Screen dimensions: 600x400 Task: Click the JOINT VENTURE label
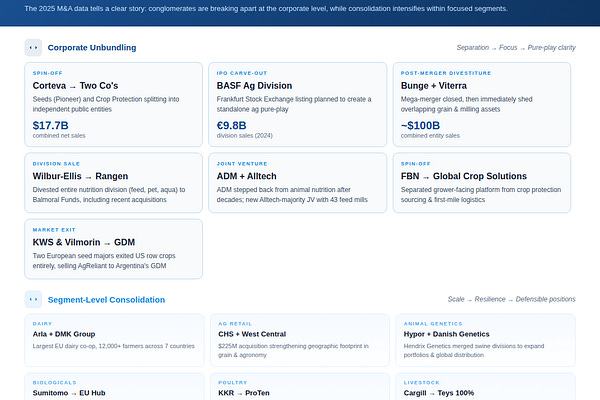(x=242, y=164)
